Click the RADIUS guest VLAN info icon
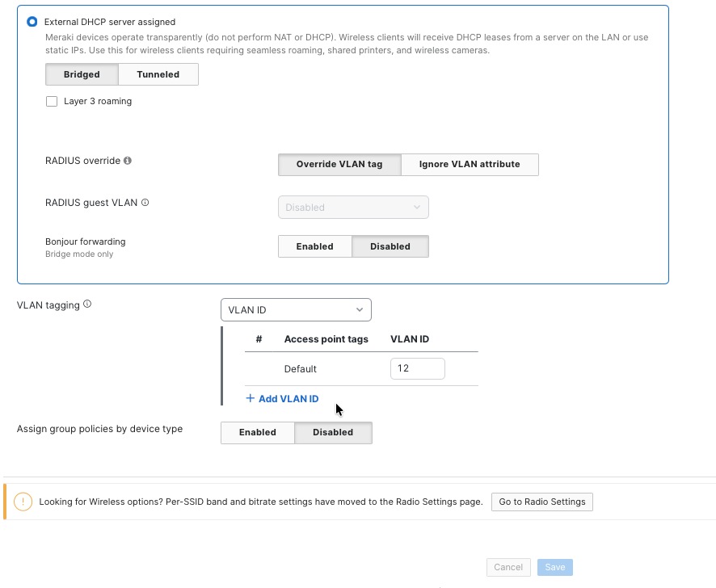 coord(145,202)
